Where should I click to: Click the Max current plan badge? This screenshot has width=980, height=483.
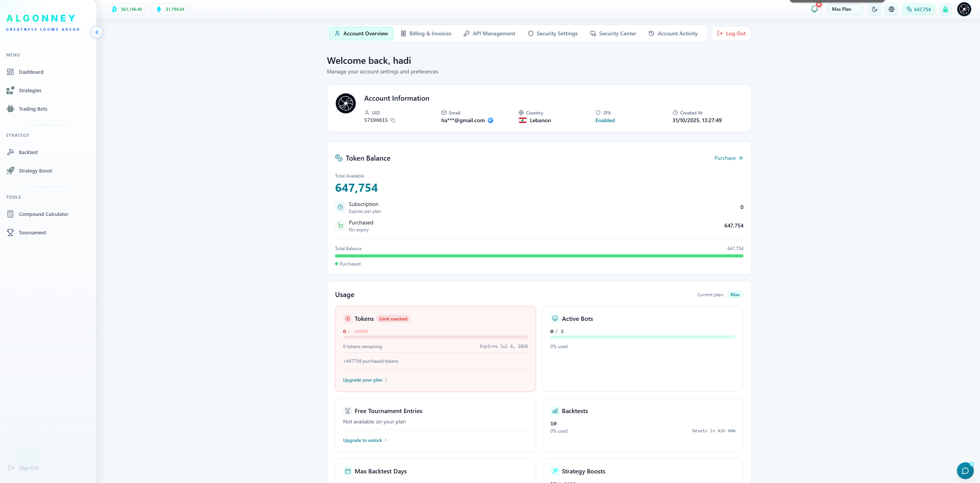coord(735,295)
